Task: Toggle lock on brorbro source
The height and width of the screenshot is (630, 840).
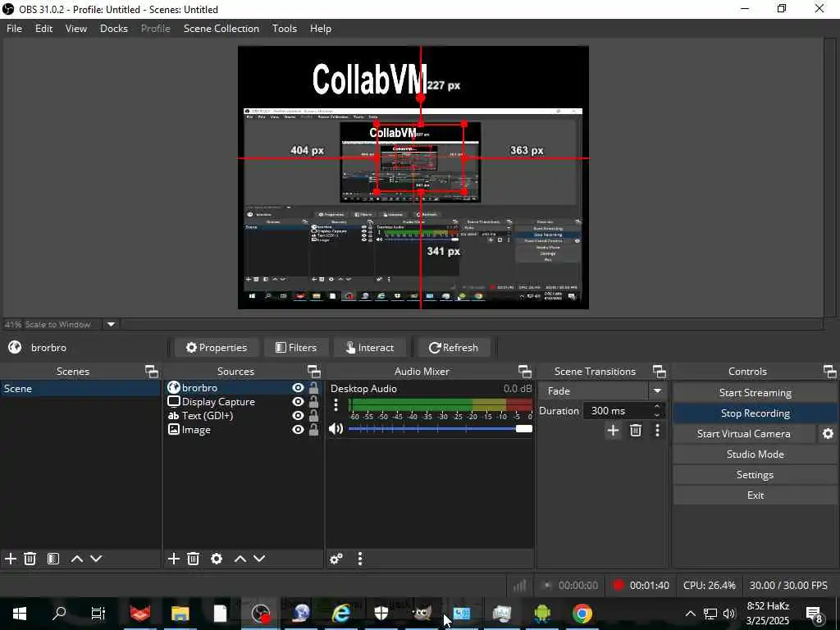Action: (x=314, y=387)
